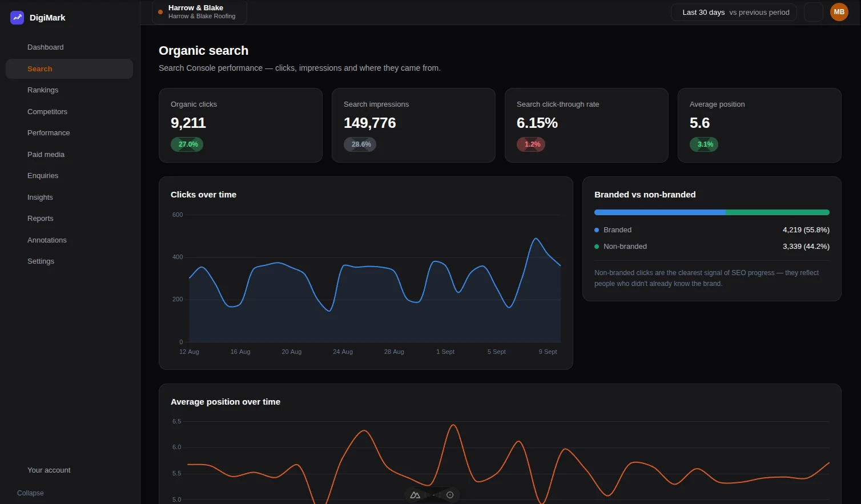Open Reports from the sidebar
861x504 pixels.
tap(69, 219)
